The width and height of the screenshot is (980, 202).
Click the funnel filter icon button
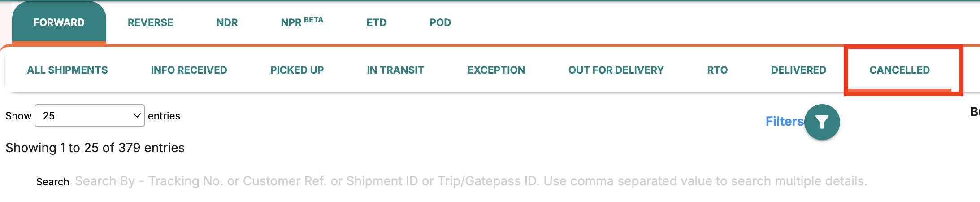822,122
